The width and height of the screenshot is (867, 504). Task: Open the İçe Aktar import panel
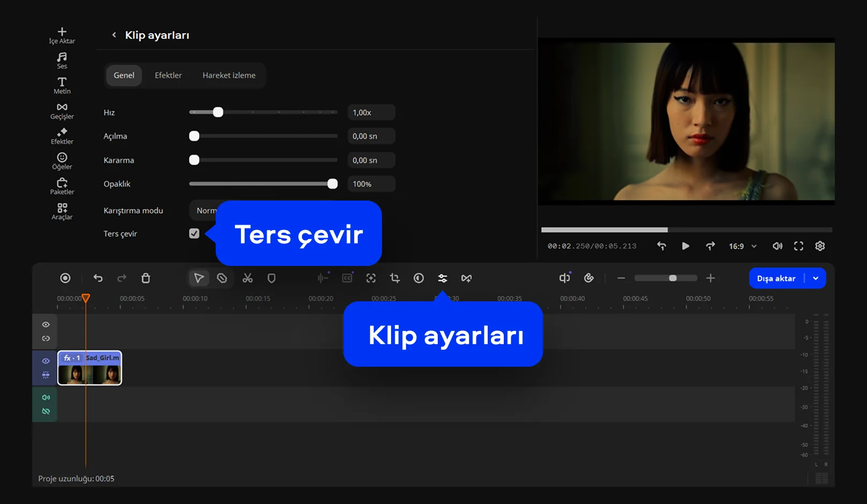62,35
